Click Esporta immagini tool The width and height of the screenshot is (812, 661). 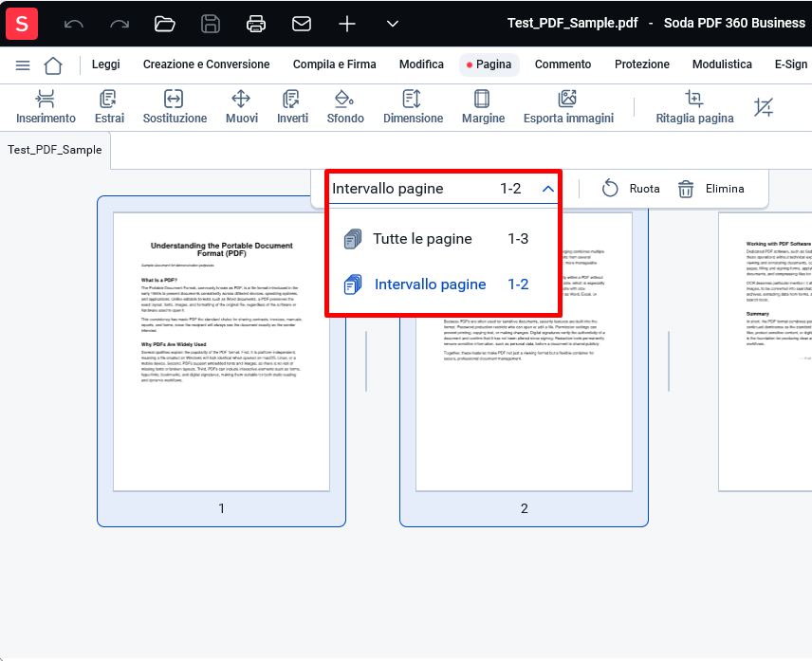pyautogui.click(x=568, y=107)
